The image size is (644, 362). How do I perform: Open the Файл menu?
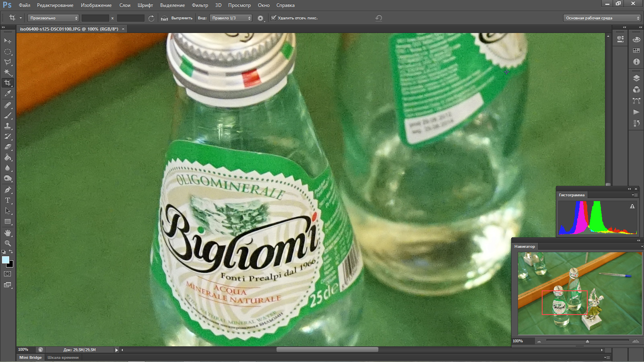click(25, 5)
